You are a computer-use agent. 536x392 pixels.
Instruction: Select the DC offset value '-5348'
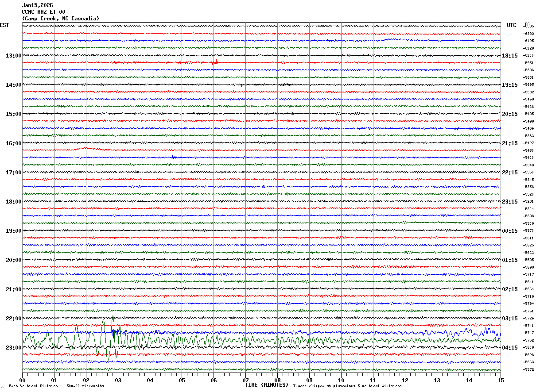point(528,165)
